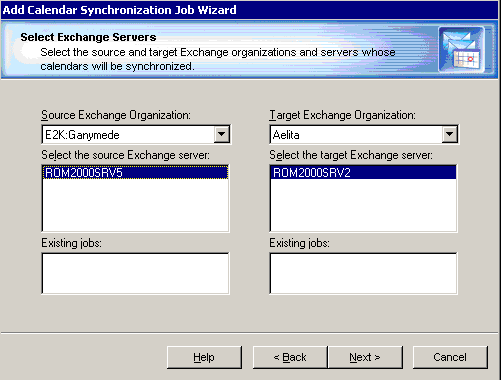Select target server ROM2000SRV2
This screenshot has width=502, height=380.
363,173
